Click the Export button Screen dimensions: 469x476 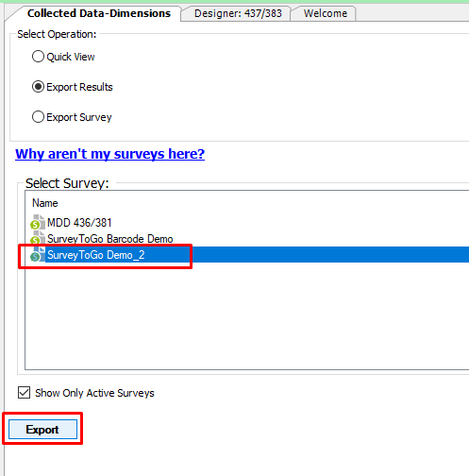pyautogui.click(x=42, y=430)
